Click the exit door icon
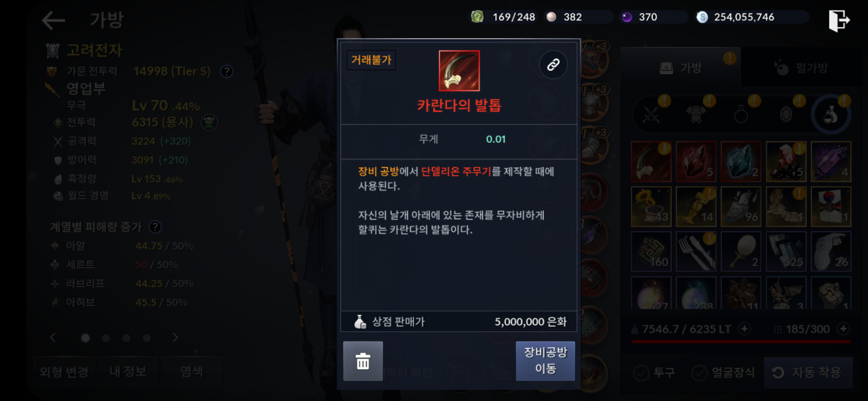The width and height of the screenshot is (868, 401). click(839, 21)
